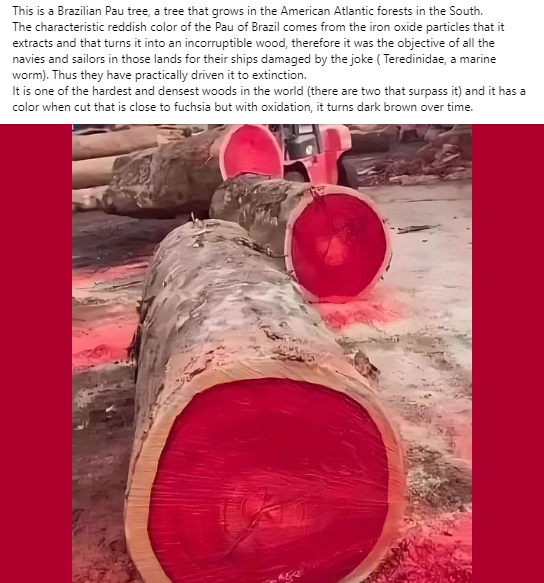The image size is (544, 583).
Task: Click the stacked pale logs at the image's top-left
Action: [112, 156]
